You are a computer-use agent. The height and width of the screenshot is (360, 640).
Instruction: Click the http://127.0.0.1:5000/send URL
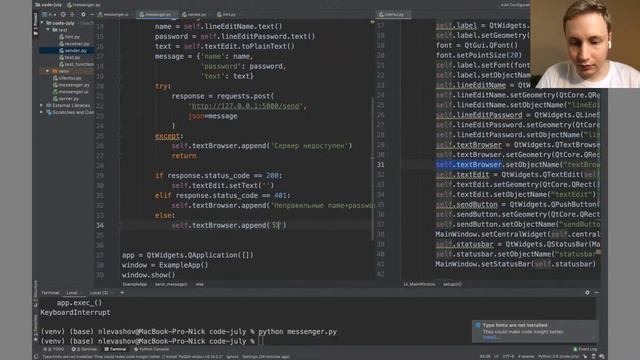point(246,106)
